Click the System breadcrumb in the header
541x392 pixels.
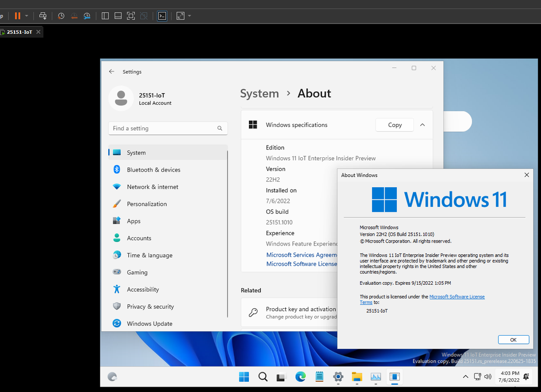[259, 94]
